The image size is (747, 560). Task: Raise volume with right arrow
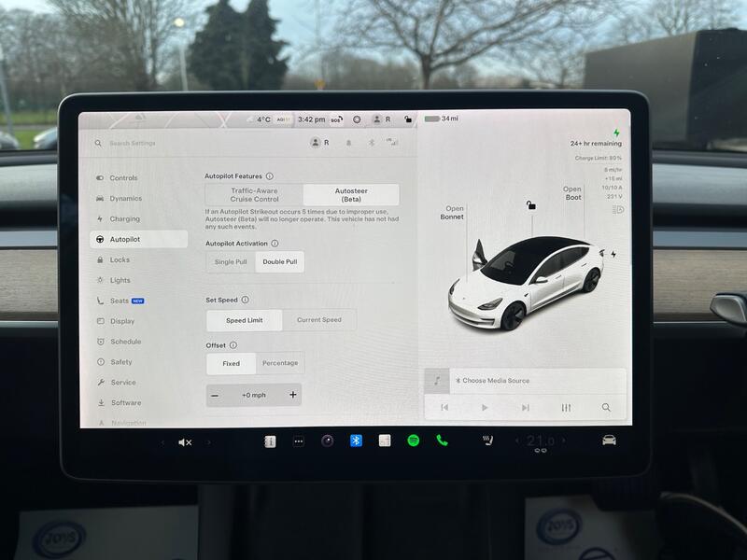coord(208,441)
